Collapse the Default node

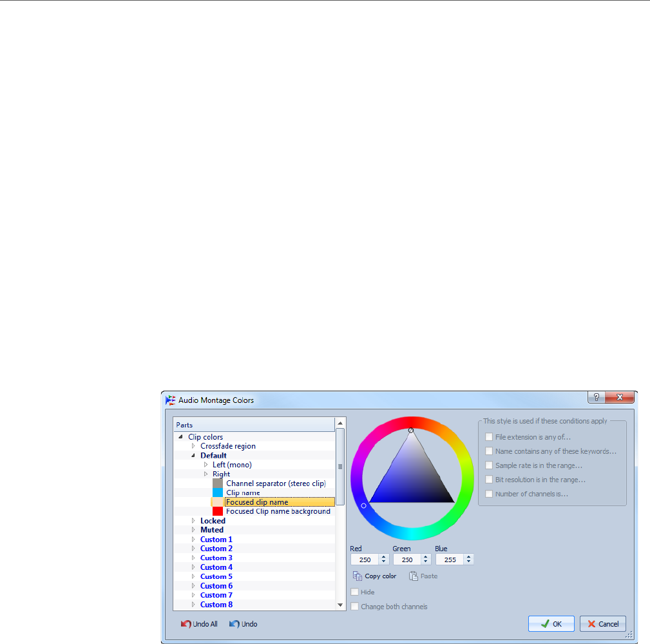tap(193, 456)
